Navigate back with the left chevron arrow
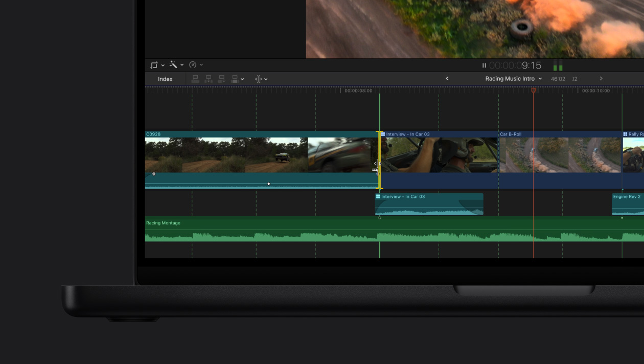This screenshot has height=364, width=644. click(x=447, y=78)
